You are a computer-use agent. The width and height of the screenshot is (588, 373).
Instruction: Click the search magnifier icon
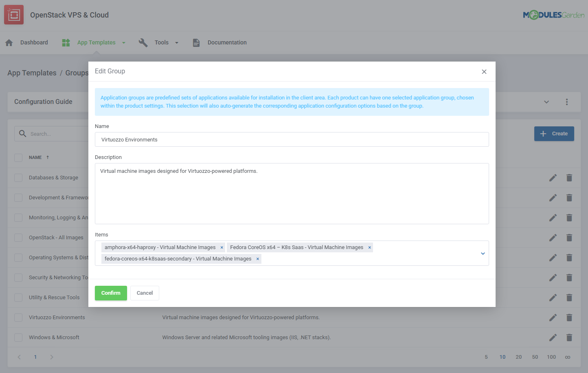(x=22, y=133)
